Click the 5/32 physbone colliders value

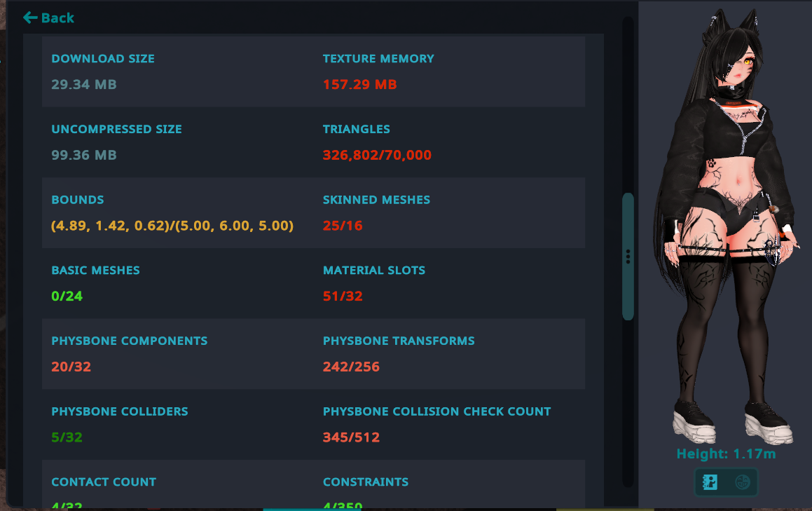(67, 437)
